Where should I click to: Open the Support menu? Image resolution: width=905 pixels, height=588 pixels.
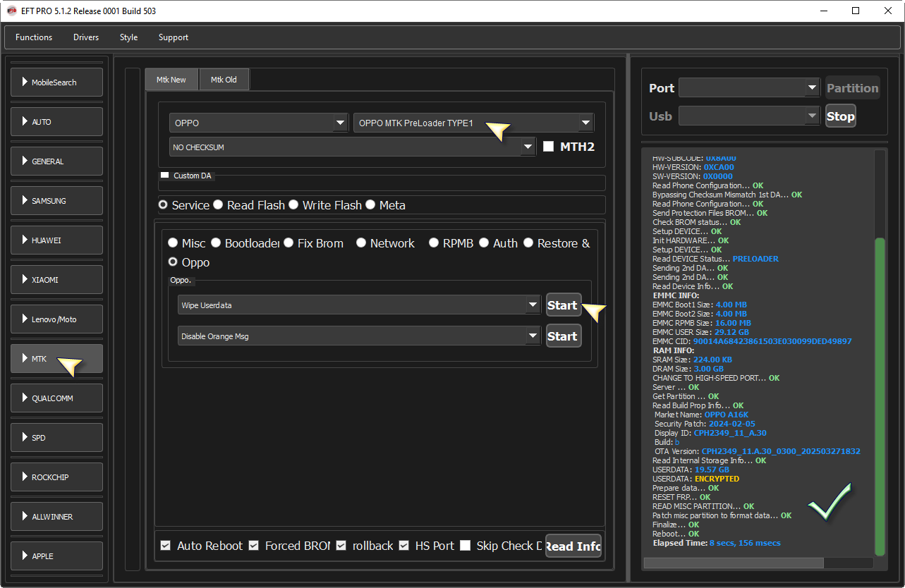(x=174, y=37)
